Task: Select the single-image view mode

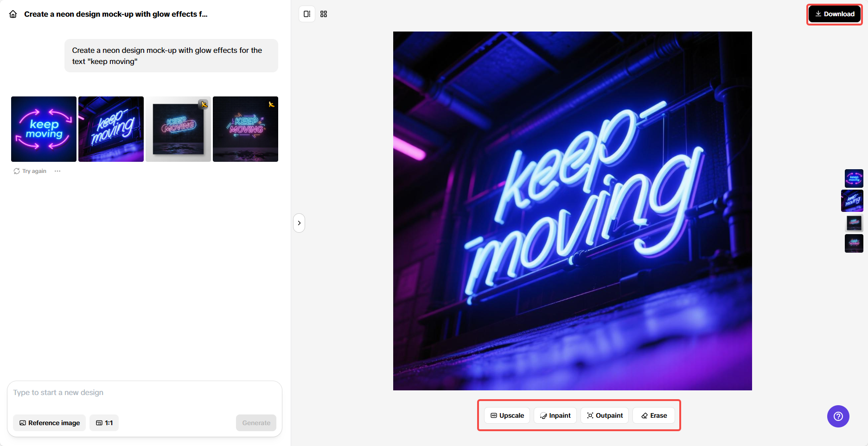Action: 306,14
